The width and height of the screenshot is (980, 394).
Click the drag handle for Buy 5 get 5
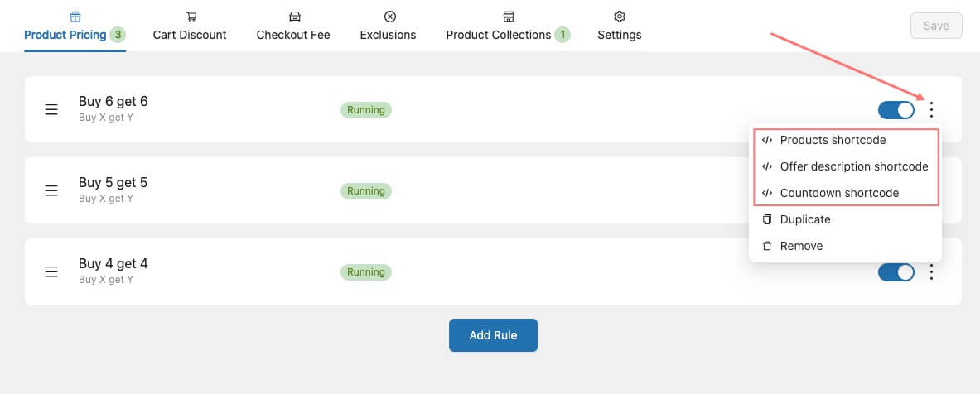[51, 190]
